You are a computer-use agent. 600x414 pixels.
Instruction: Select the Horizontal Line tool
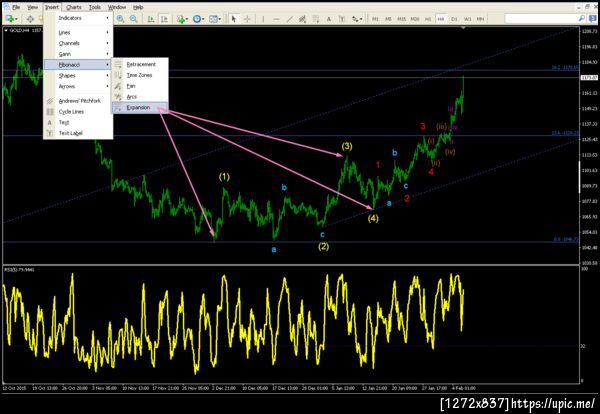click(x=276, y=19)
